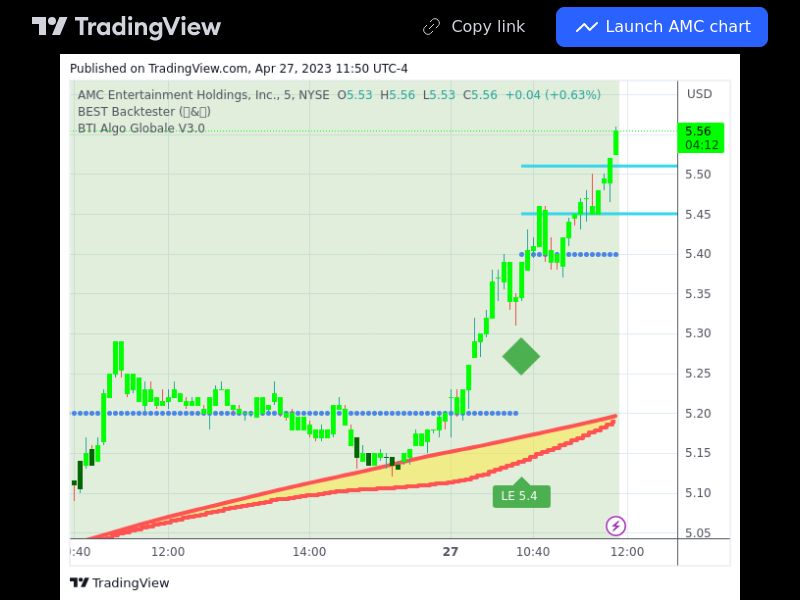Viewport: 800px width, 600px height.
Task: Click the chain link icon
Action: [431, 27]
